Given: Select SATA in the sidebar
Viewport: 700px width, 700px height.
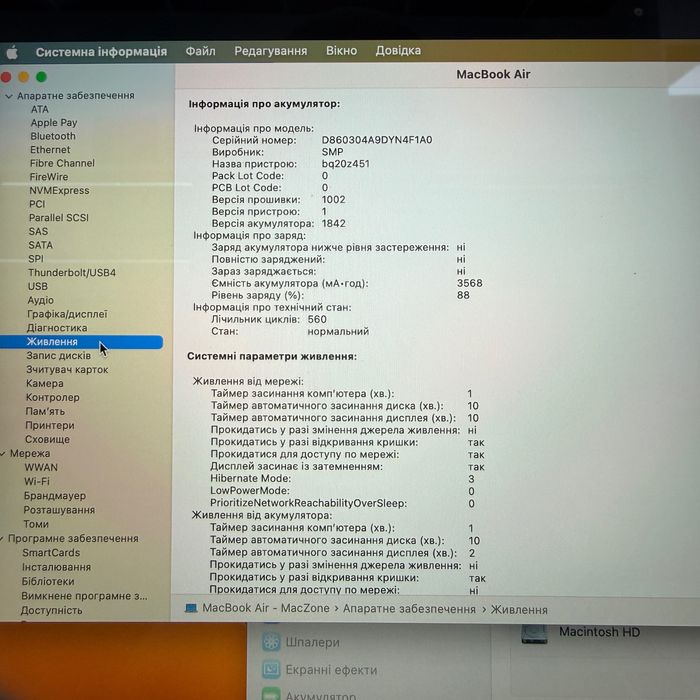Looking at the screenshot, I should tap(40, 245).
